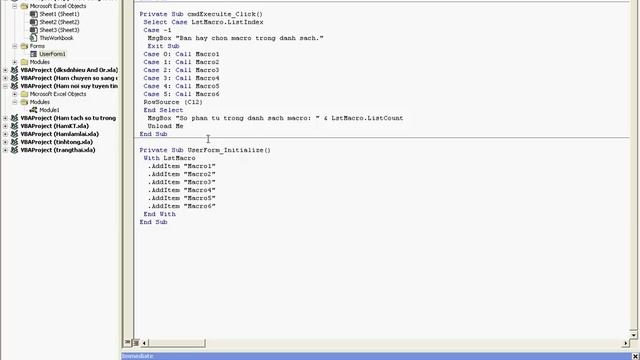Click the 'Case 3: Call Macro4' line
This screenshot has height=360, width=640.
[x=181, y=78]
